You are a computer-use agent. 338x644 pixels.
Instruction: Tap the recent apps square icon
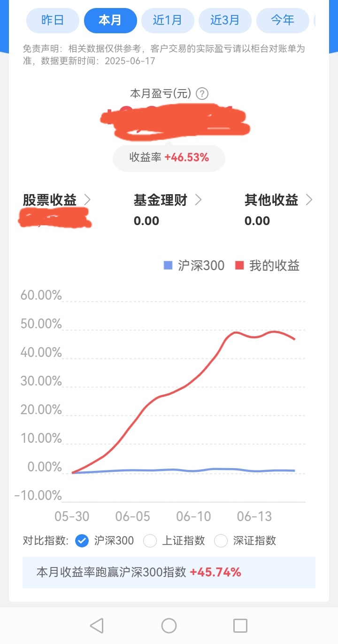point(240,625)
